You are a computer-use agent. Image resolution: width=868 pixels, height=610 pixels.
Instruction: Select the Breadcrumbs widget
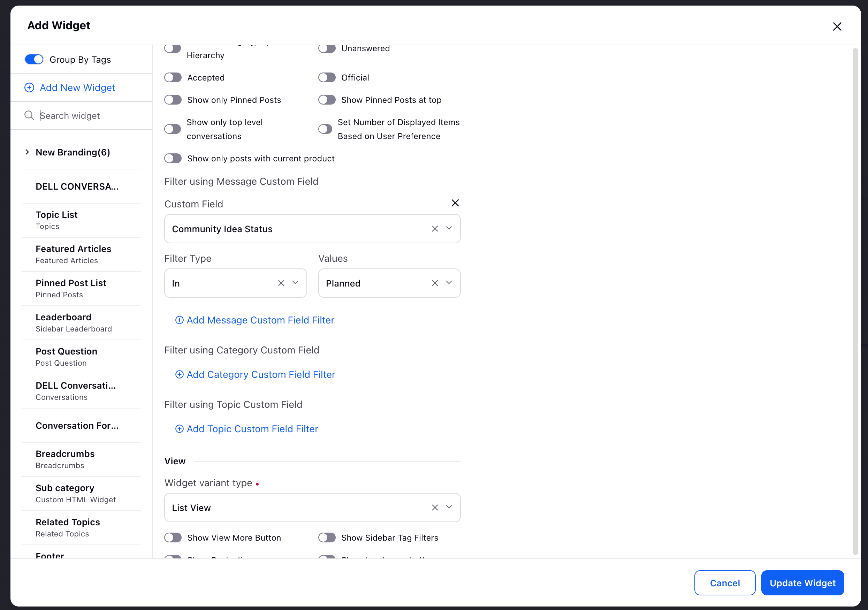81,459
